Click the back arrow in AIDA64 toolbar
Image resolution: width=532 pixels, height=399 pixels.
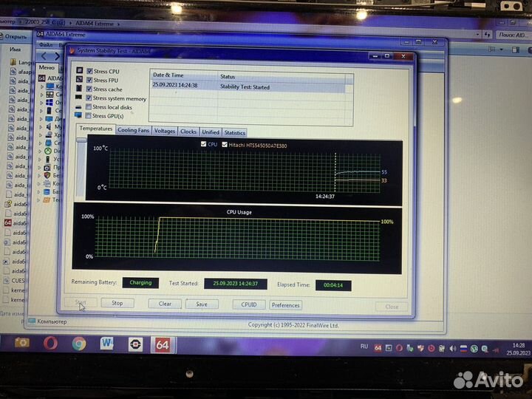(x=45, y=55)
